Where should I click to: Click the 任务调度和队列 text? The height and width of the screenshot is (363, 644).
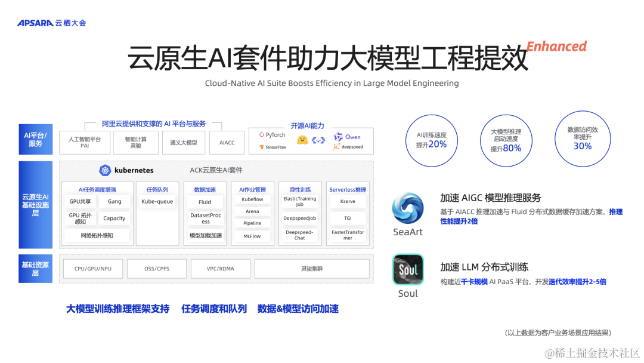214,309
